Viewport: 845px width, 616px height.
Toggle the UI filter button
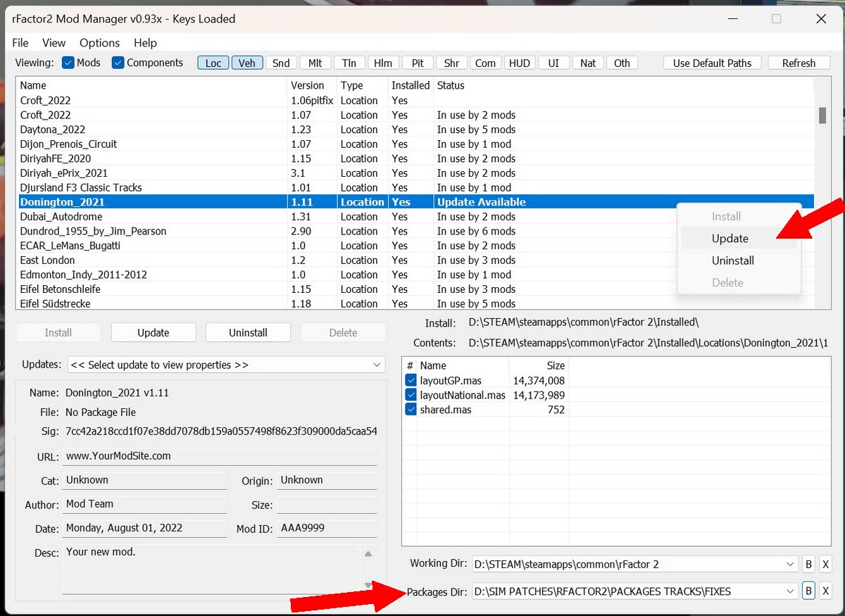pyautogui.click(x=553, y=63)
